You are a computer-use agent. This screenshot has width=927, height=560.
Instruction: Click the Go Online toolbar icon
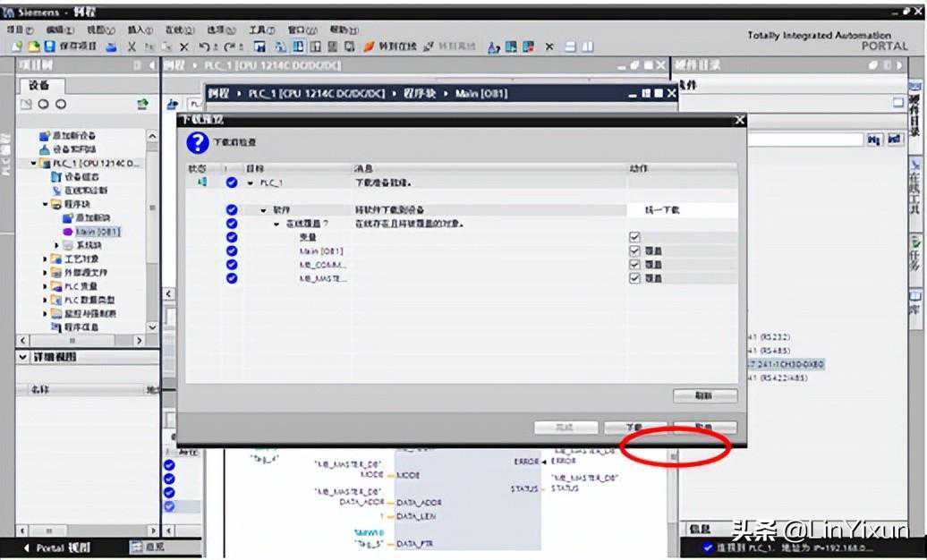coord(369,47)
